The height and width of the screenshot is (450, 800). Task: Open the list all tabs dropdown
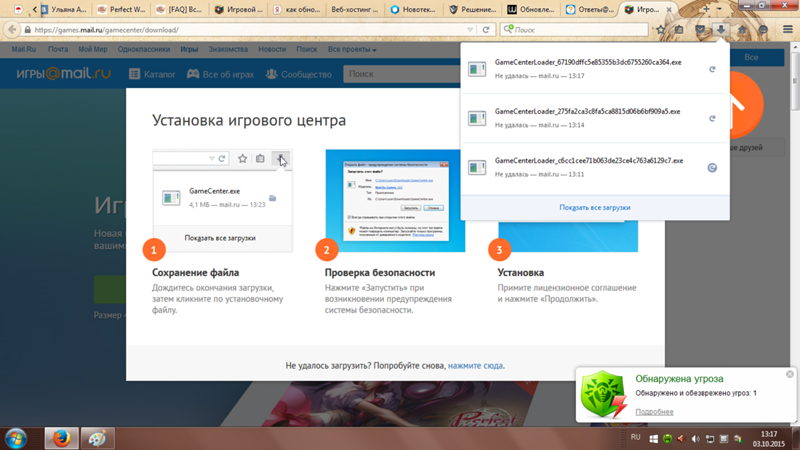click(x=719, y=9)
